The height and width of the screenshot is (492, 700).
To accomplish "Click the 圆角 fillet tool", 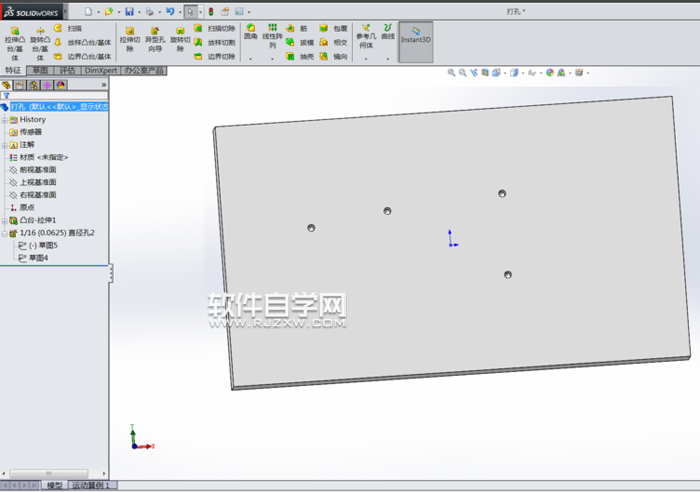I will click(x=250, y=32).
